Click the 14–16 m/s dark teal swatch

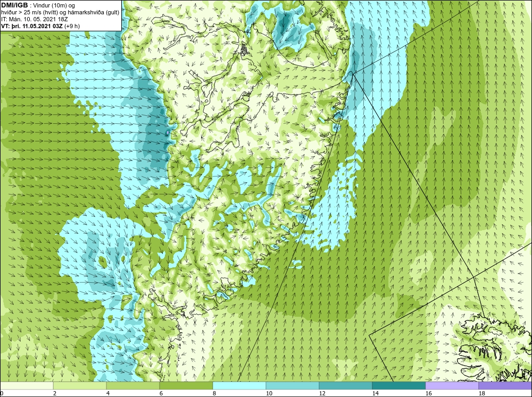[x=399, y=385]
